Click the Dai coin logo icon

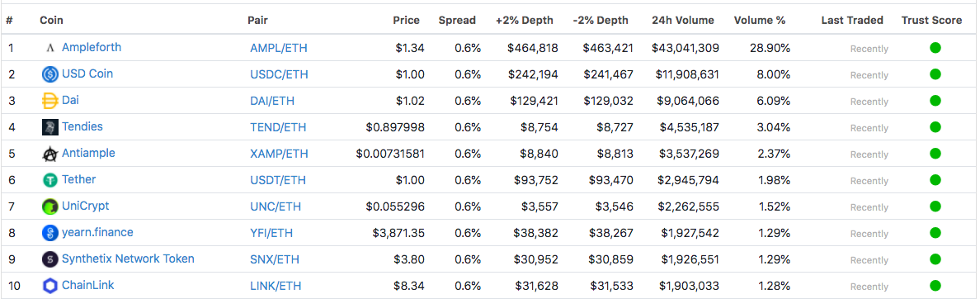pos(50,101)
